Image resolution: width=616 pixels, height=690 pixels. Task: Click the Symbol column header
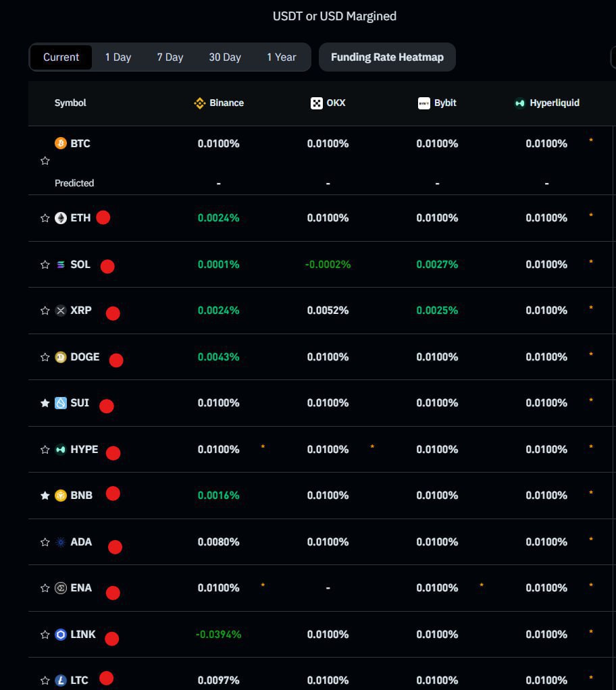point(70,103)
